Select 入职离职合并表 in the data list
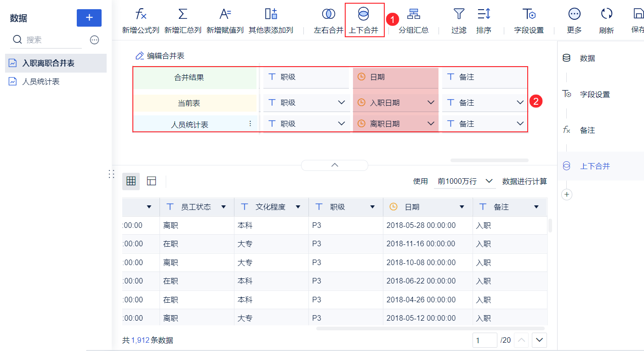Screen dimensions: 644x351 56,63
